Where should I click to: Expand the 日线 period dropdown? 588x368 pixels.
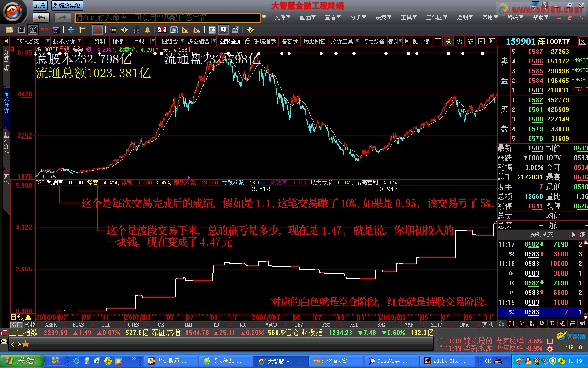pyautogui.click(x=153, y=41)
